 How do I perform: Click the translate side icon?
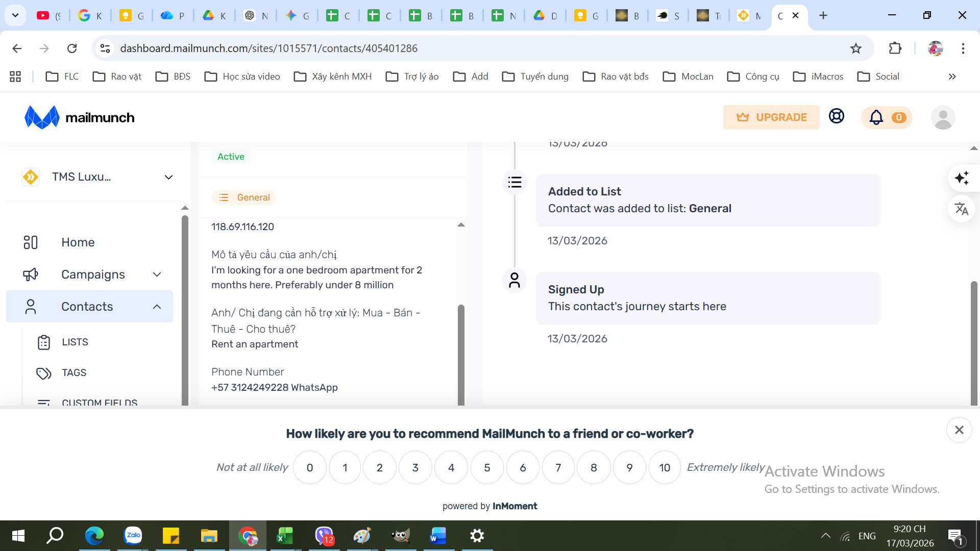coord(962,209)
